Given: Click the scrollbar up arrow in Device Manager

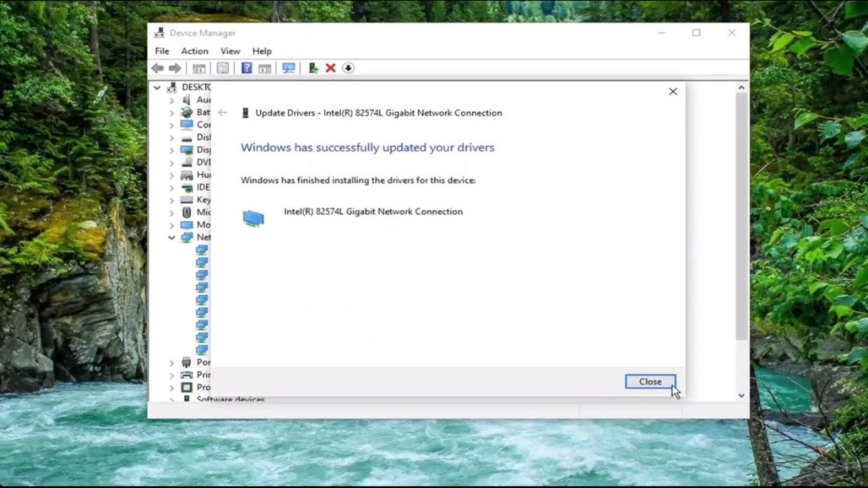Looking at the screenshot, I should click(x=741, y=87).
